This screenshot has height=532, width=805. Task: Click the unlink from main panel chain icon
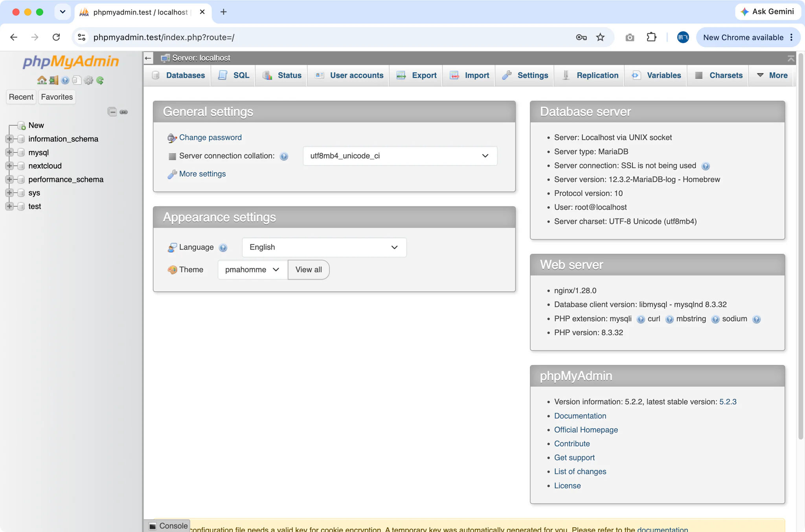tap(124, 112)
